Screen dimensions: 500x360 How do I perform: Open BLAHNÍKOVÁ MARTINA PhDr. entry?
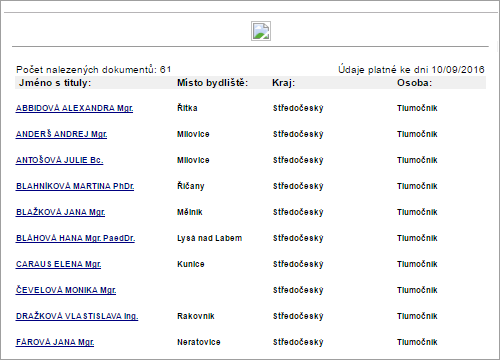click(x=75, y=186)
